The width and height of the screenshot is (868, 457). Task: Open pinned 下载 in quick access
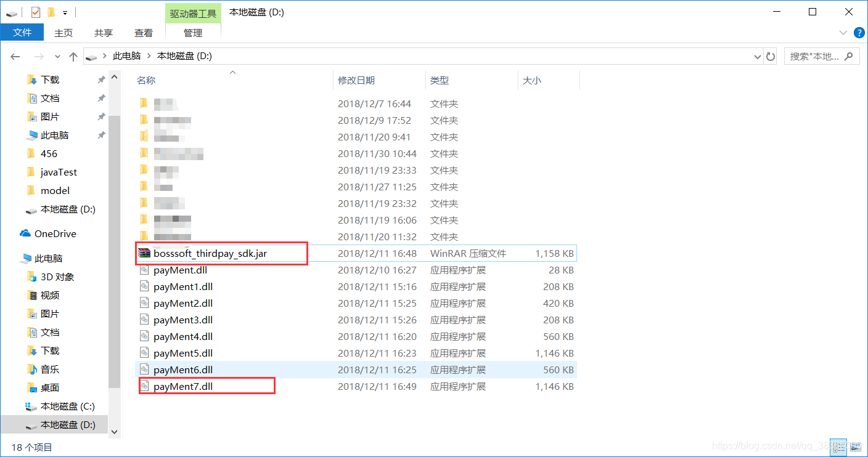pos(50,79)
